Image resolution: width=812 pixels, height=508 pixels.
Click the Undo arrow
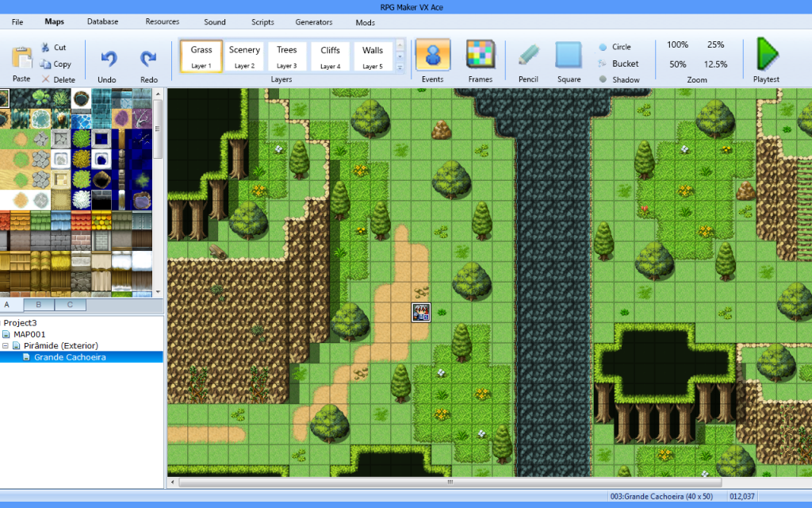[x=107, y=59]
